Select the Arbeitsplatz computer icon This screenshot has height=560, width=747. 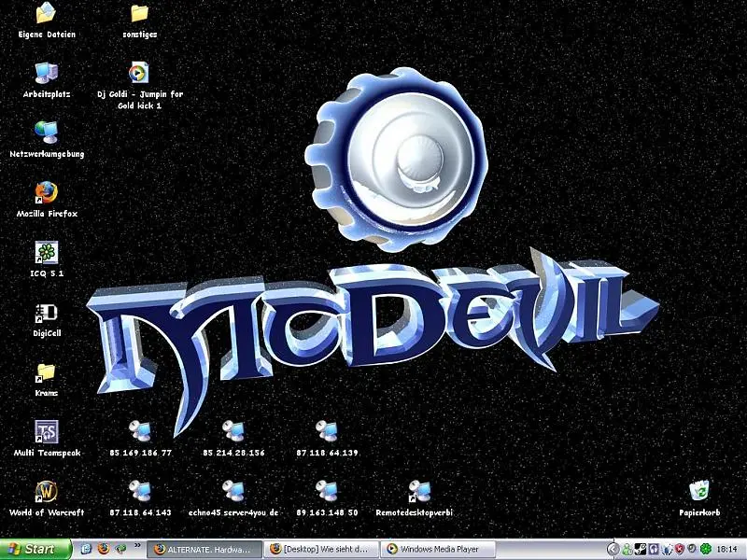(46, 74)
